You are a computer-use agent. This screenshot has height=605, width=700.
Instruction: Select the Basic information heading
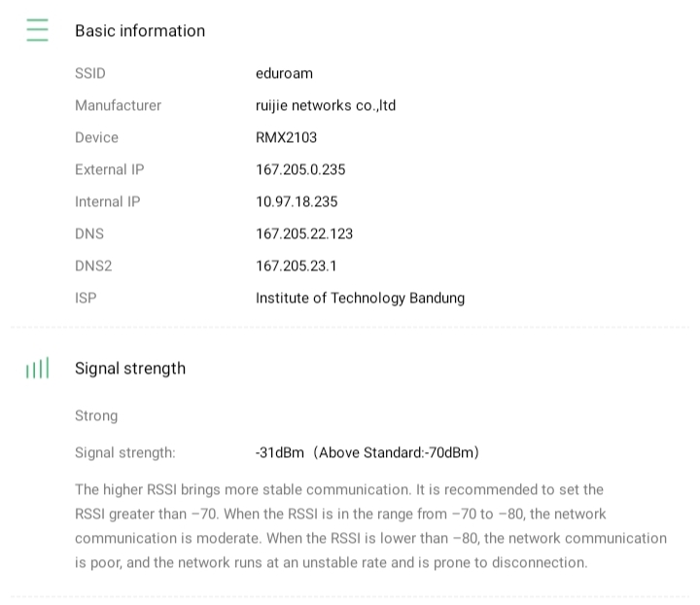tap(140, 31)
